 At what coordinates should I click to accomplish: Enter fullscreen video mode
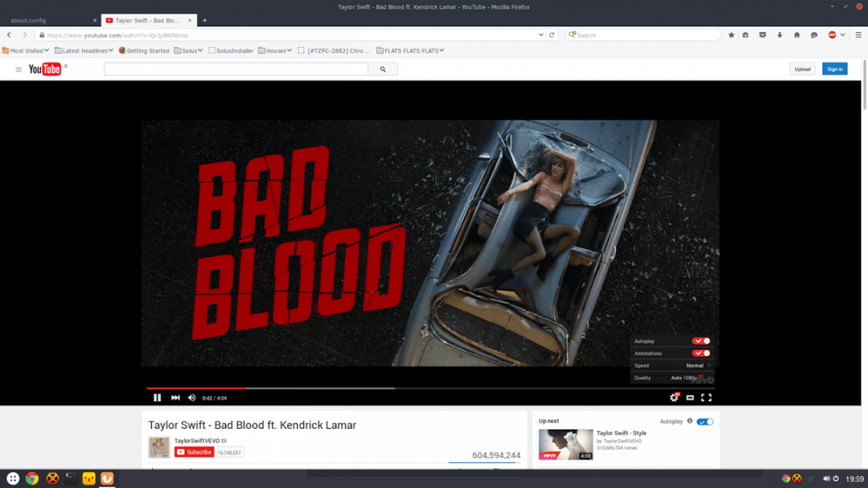[x=707, y=398]
